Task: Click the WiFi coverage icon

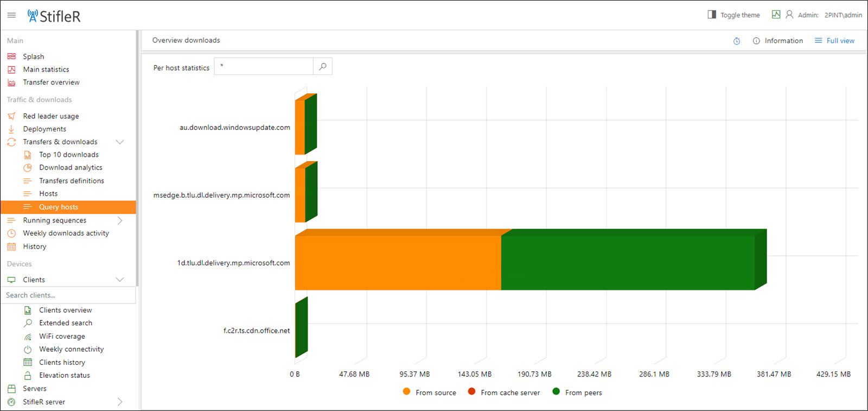Action: coord(28,337)
